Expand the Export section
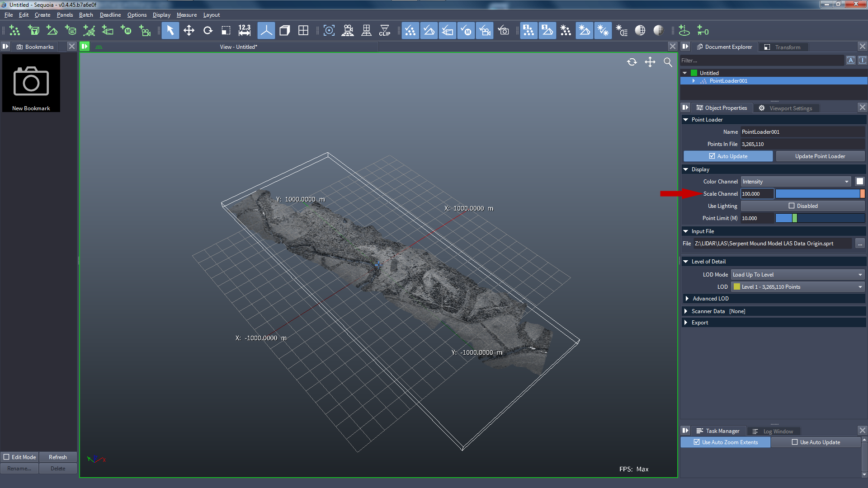Image resolution: width=868 pixels, height=488 pixels. pos(686,322)
